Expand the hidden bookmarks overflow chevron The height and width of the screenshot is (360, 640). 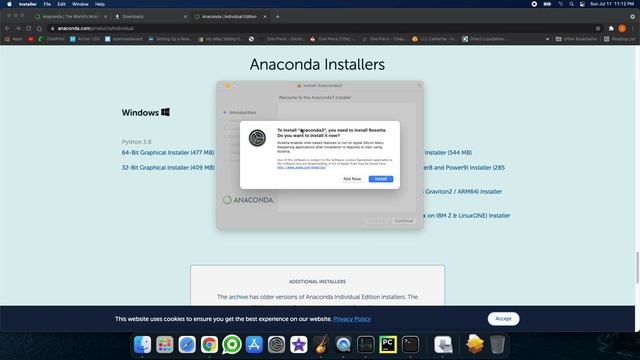pyautogui.click(x=547, y=39)
